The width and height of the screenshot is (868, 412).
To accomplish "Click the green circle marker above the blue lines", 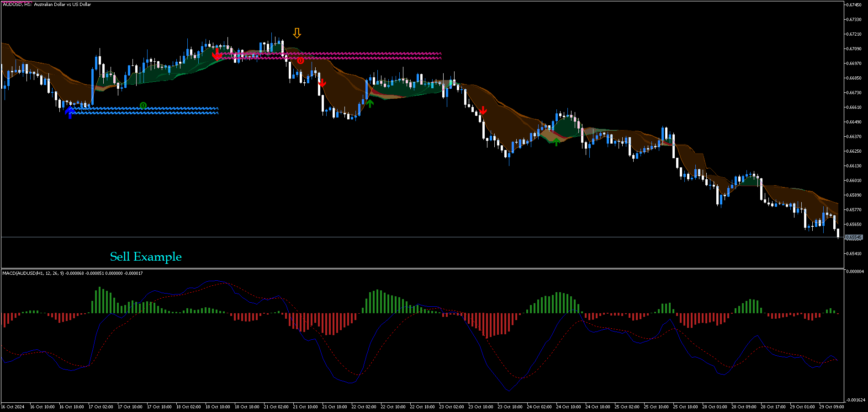I will 143,106.
